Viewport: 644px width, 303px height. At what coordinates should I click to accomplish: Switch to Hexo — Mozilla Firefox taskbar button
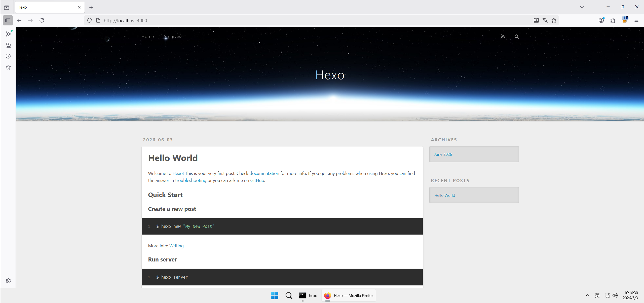click(349, 295)
